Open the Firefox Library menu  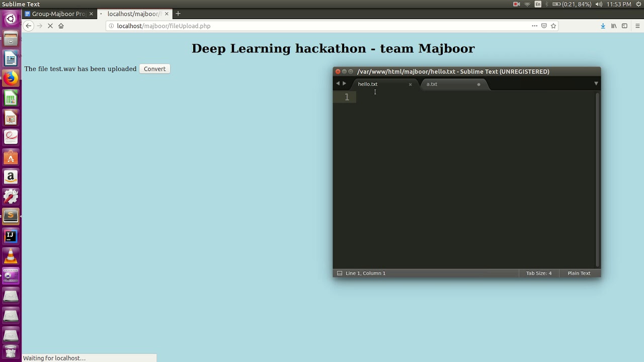click(x=614, y=26)
